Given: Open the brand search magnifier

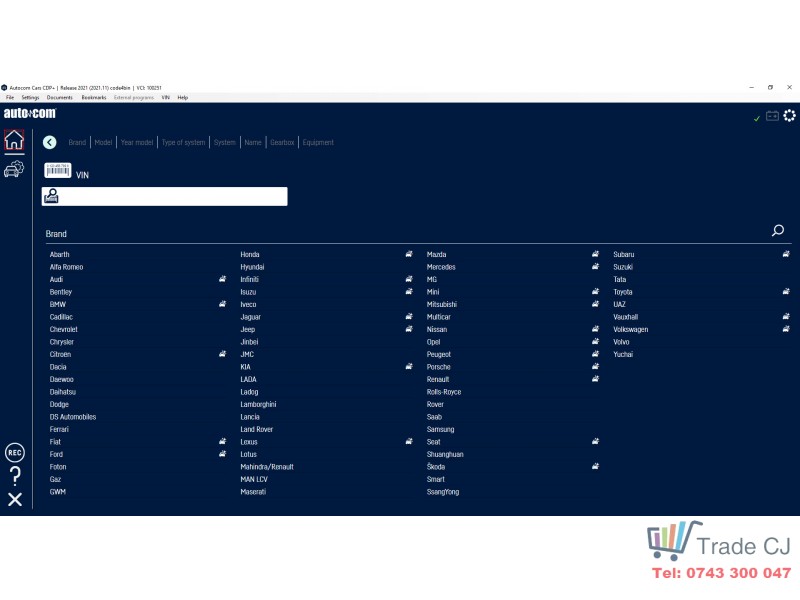Looking at the screenshot, I should [x=778, y=231].
